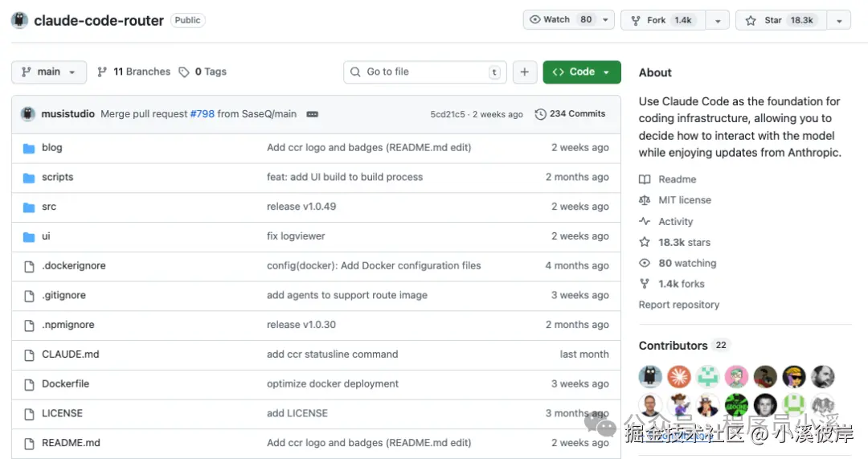
Task: Expand commit message details ellipsis
Action: click(312, 114)
